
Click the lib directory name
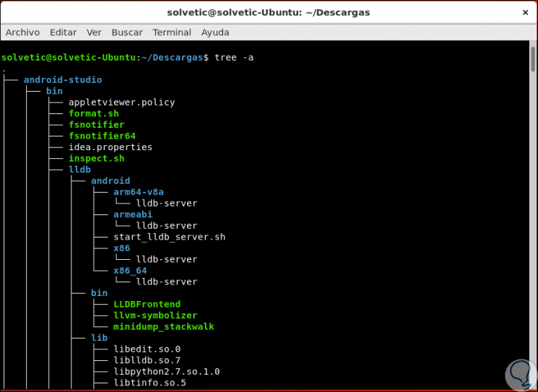pyautogui.click(x=99, y=338)
